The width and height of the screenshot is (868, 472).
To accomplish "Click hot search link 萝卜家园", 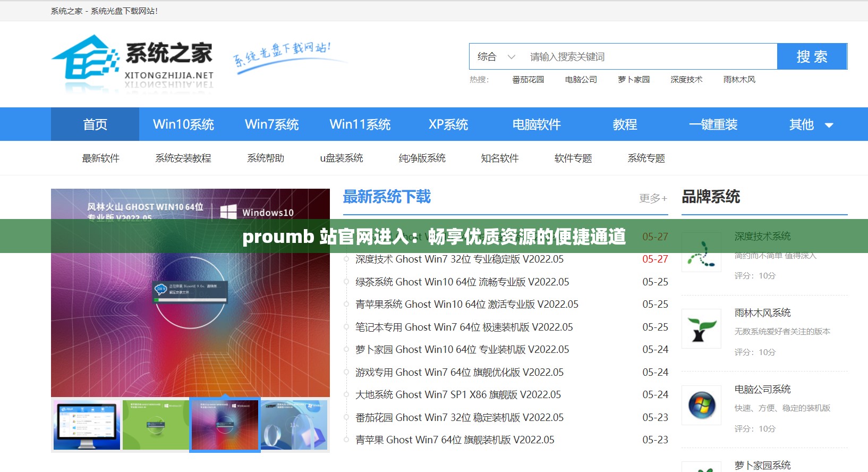I will (634, 79).
